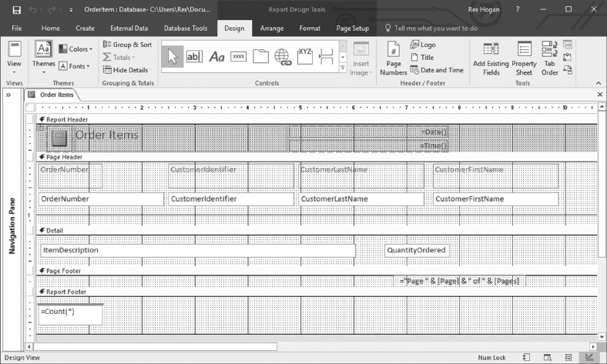
Task: Open the Colors theme dropdown
Action: (x=75, y=49)
